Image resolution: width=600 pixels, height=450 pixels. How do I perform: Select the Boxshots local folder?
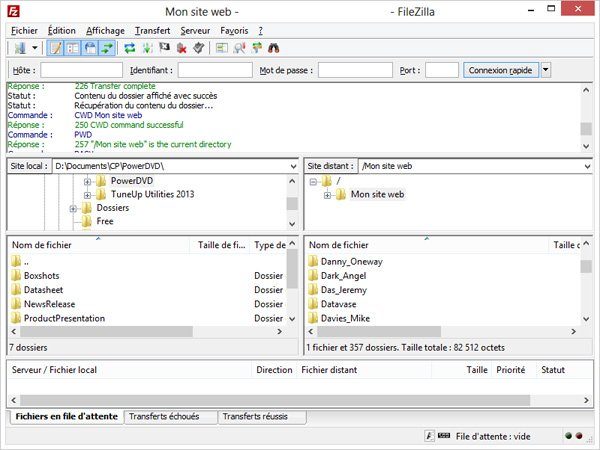pyautogui.click(x=41, y=276)
